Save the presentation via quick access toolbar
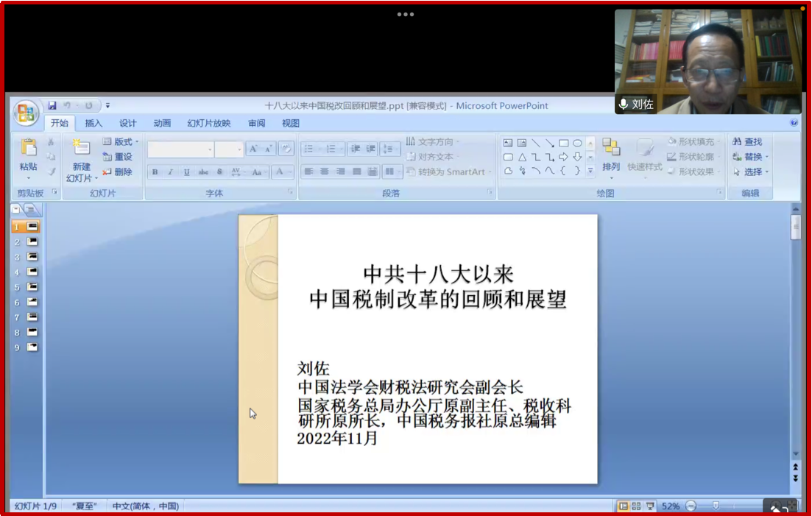Image resolution: width=812 pixels, height=516 pixels. tap(52, 106)
